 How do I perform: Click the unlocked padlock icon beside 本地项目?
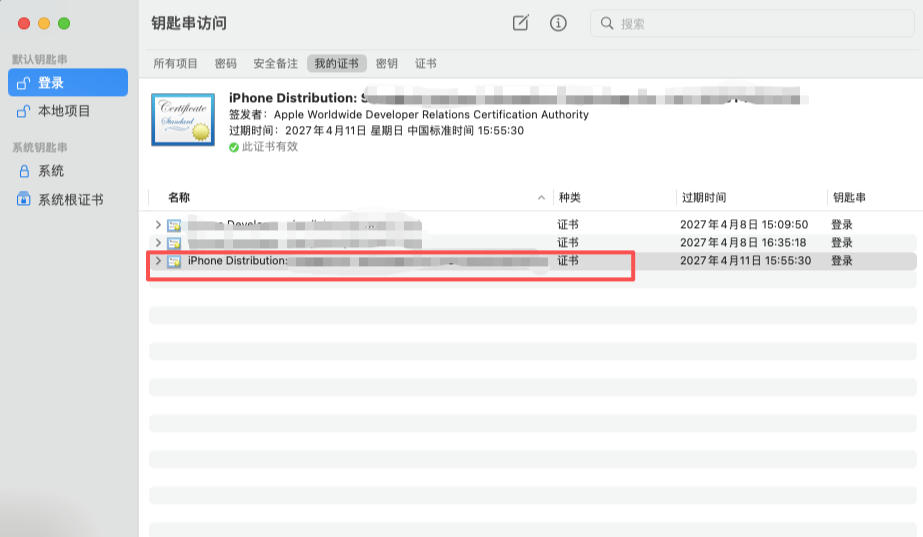(23, 111)
